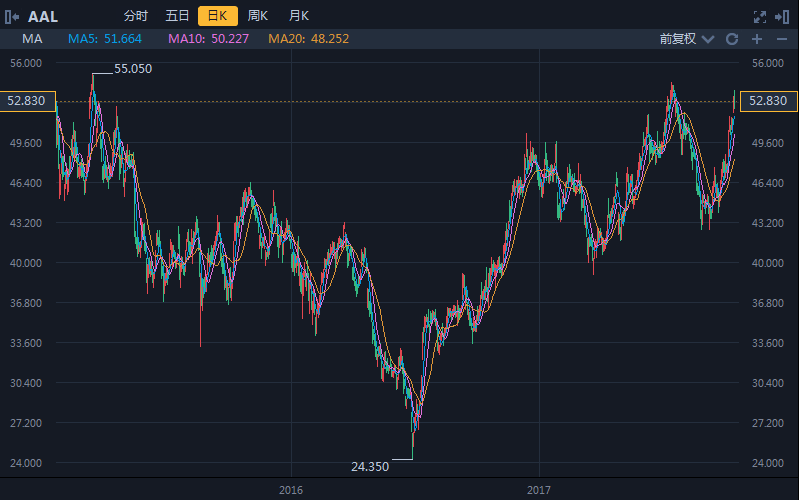Image resolution: width=799 pixels, height=500 pixels.
Task: Zoom out with the minus icon
Action: 782,39
